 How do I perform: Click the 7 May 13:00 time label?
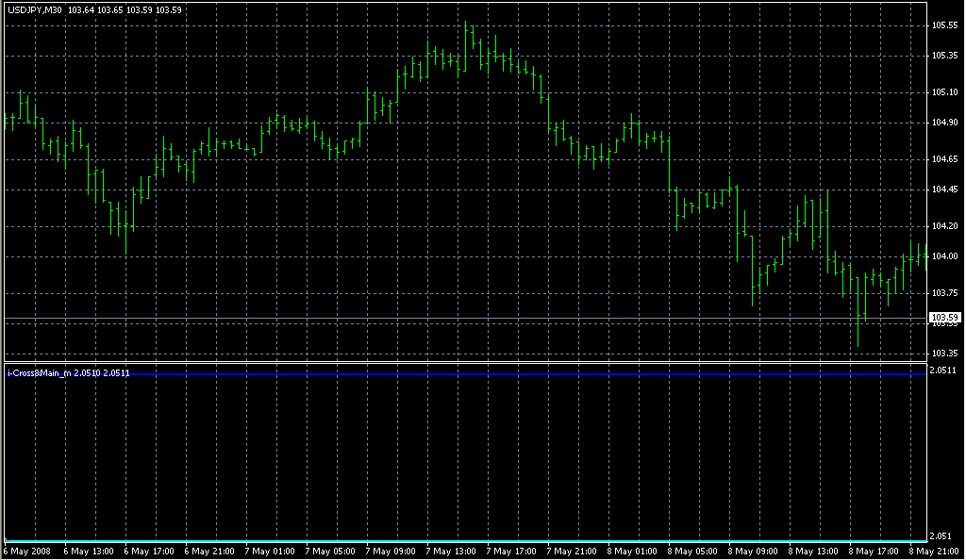coord(451,552)
